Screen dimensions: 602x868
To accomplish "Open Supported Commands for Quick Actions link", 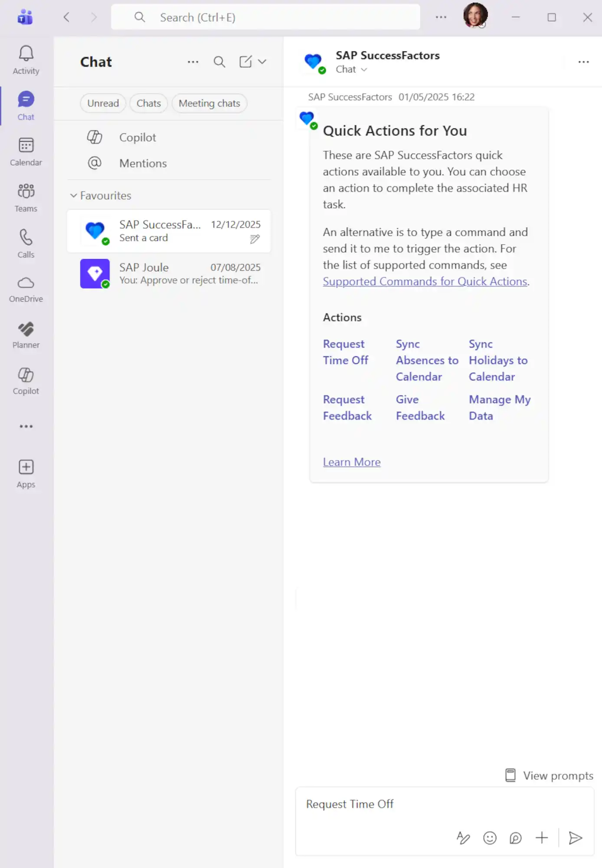I will (425, 281).
